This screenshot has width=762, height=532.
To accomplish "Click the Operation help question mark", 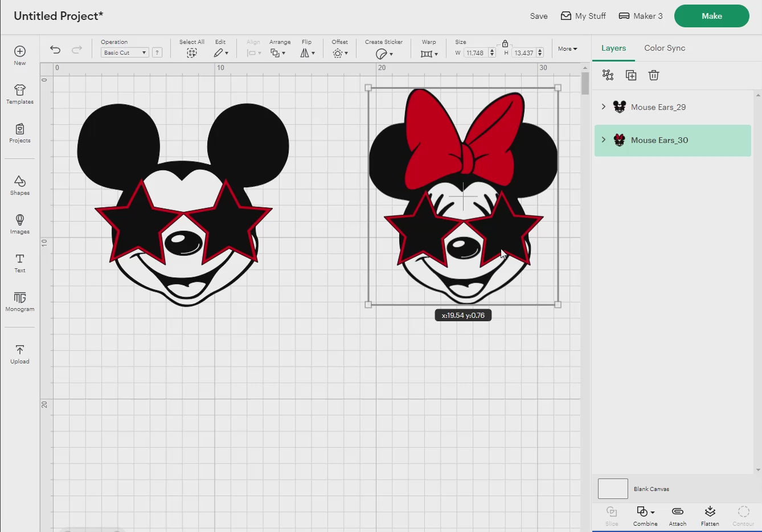I will click(157, 52).
